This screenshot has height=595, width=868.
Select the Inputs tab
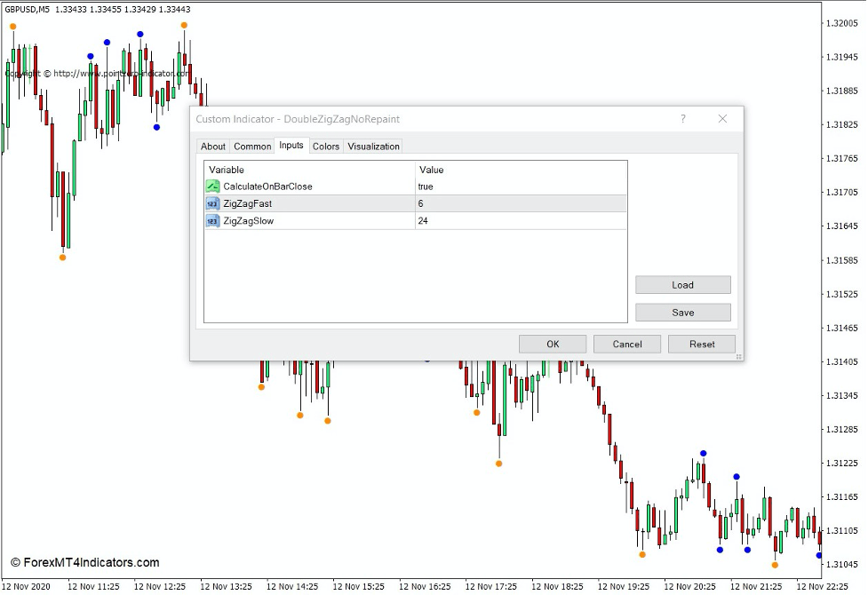pyautogui.click(x=291, y=146)
